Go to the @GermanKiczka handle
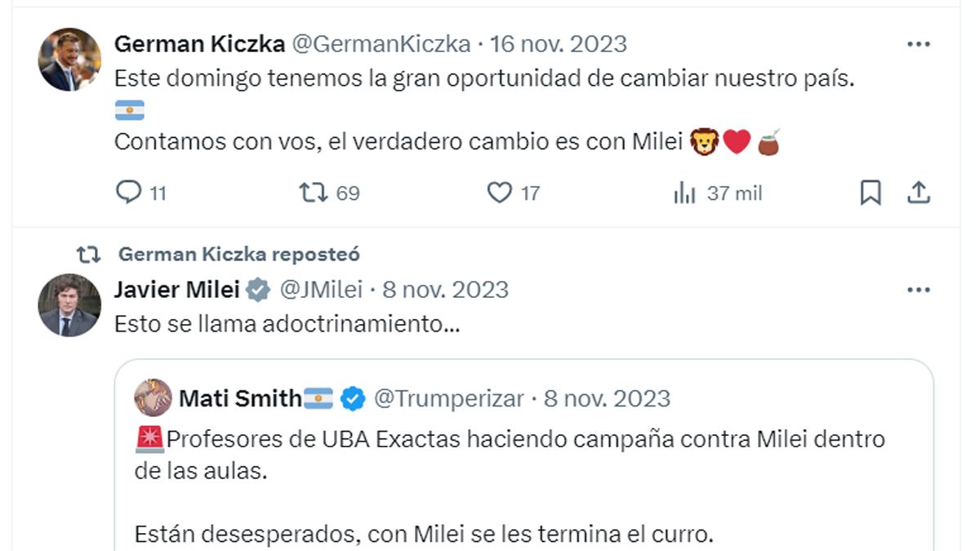 pos(381,44)
